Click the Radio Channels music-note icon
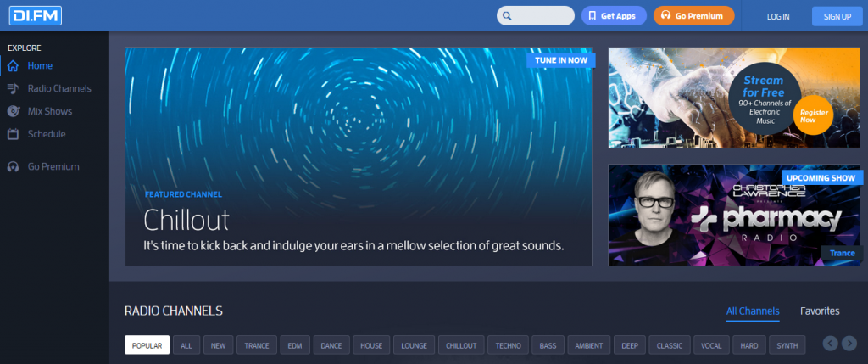The image size is (868, 364). (x=14, y=88)
